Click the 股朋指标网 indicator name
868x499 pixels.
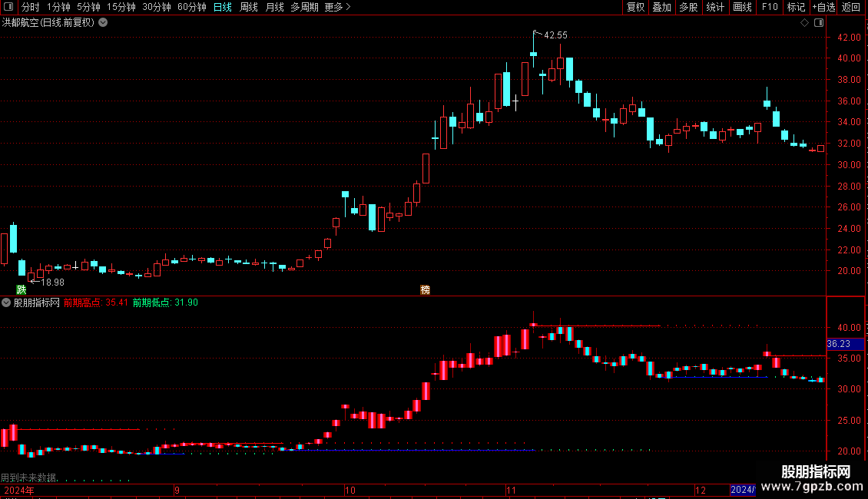pos(37,302)
